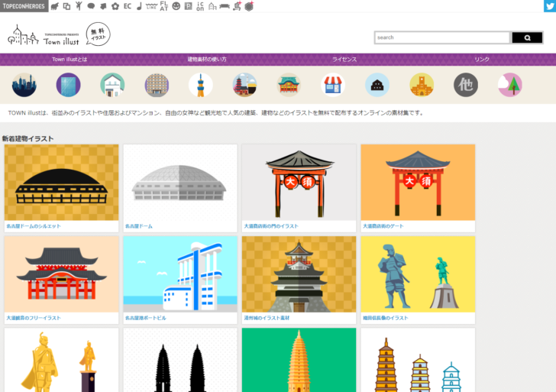Open orange pagoda on green thumbnail
The width and height of the screenshot is (556, 392).
299,360
